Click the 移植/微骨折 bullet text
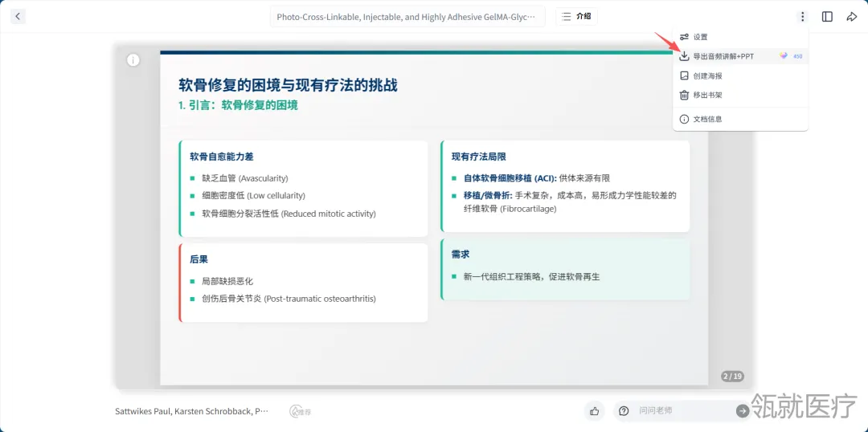Screen dimensions: 868x432 click(x=570, y=202)
